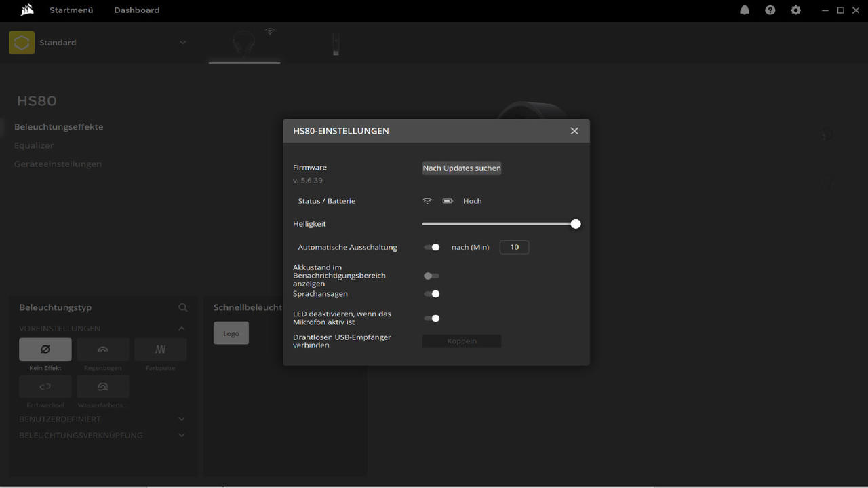Switch to the Dashboard view
Image resolution: width=868 pixels, height=488 pixels.
pyautogui.click(x=137, y=10)
